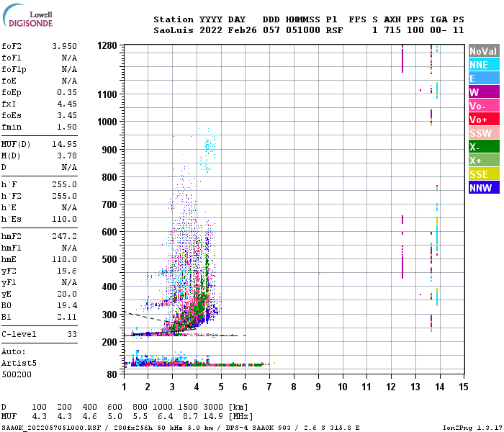Click the MUF(D) value 14.95
The image size is (504, 432).
click(64, 144)
